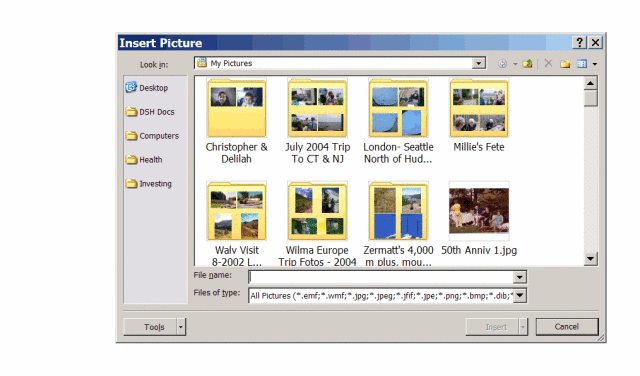Expand the Files of type dropdown
Screen dimensions: 640x376
coord(520,295)
